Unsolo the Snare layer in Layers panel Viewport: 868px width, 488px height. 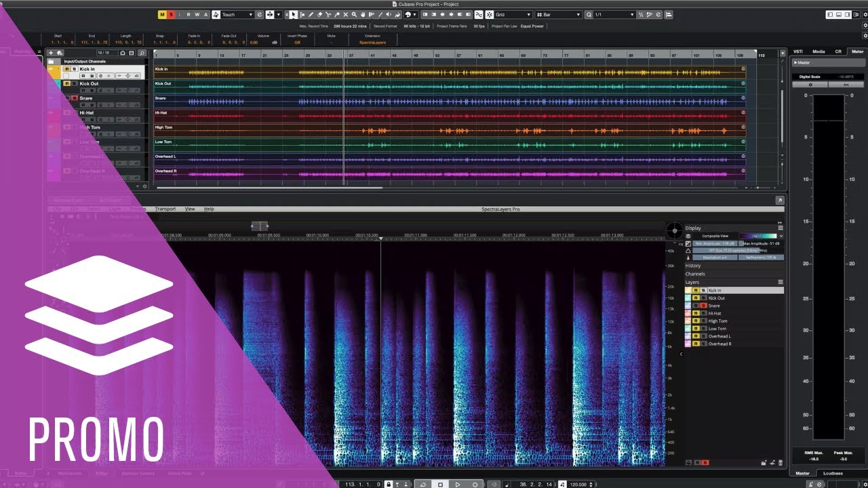click(x=703, y=306)
